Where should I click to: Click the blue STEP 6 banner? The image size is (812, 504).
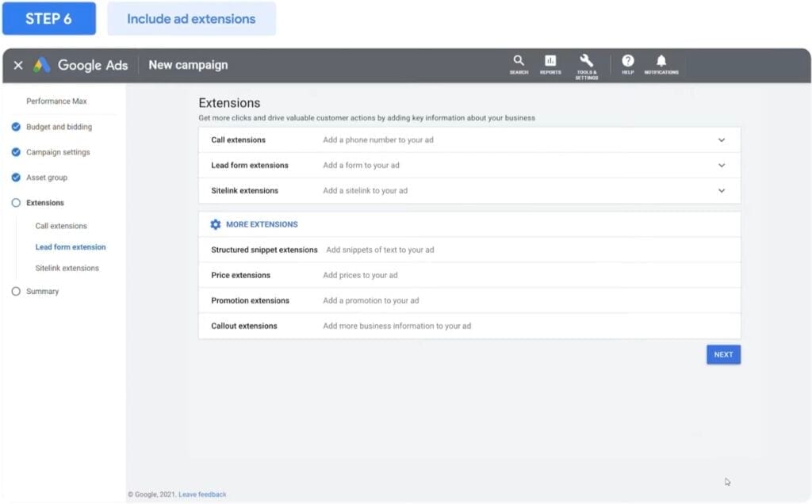pyautogui.click(x=49, y=18)
